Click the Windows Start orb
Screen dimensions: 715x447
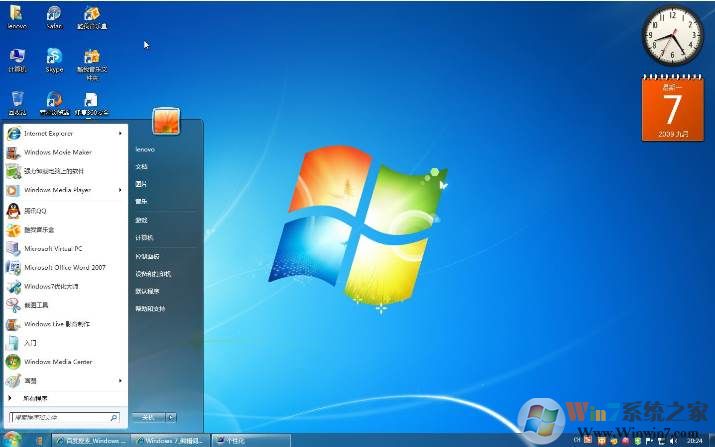point(13,439)
